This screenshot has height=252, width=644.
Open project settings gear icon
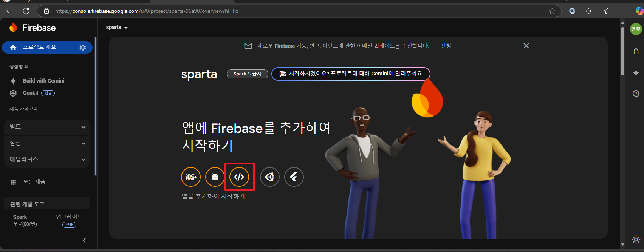pos(83,48)
